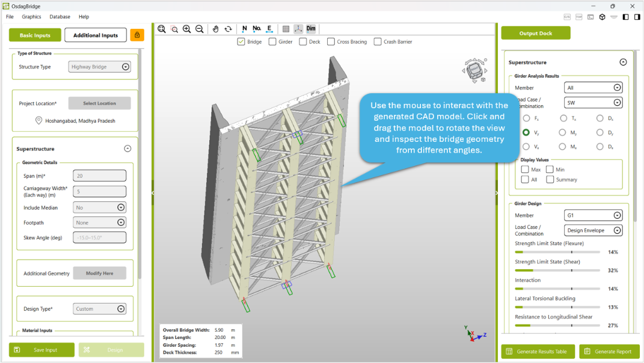Open the File menu
The height and width of the screenshot is (363, 644).
pos(10,17)
